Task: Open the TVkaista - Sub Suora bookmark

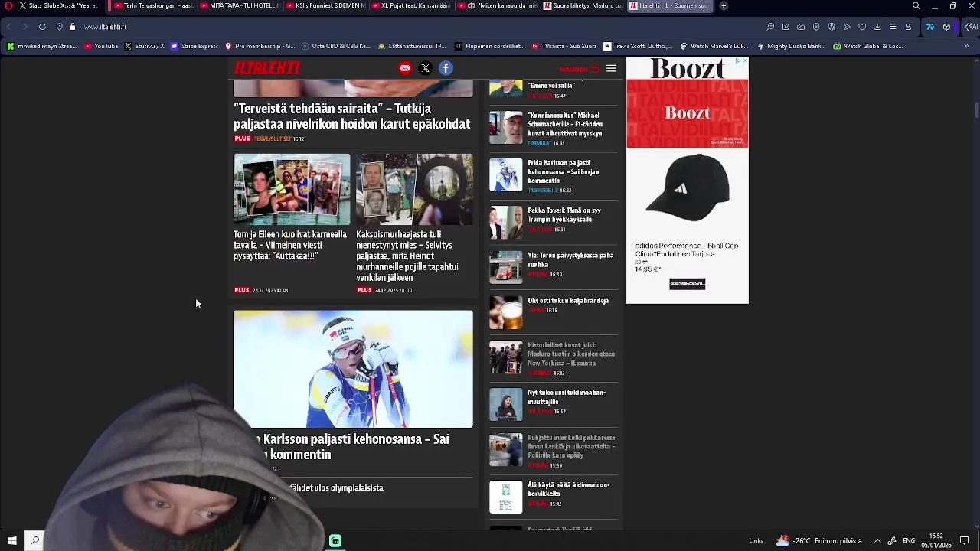Action: tap(564, 46)
